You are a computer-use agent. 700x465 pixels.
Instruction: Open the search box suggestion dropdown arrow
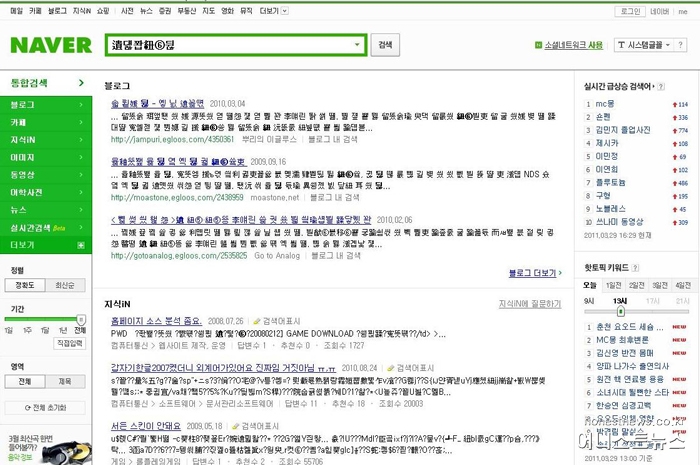pos(357,45)
